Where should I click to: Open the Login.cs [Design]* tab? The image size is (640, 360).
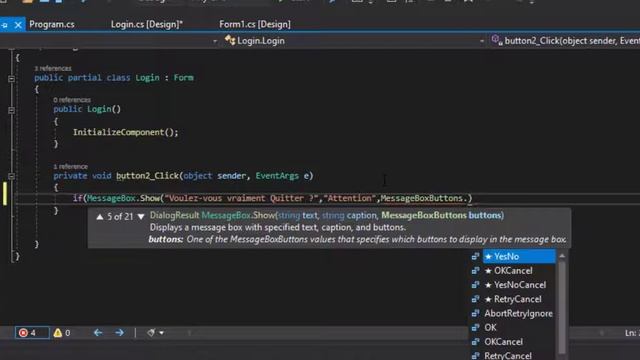[x=147, y=24]
